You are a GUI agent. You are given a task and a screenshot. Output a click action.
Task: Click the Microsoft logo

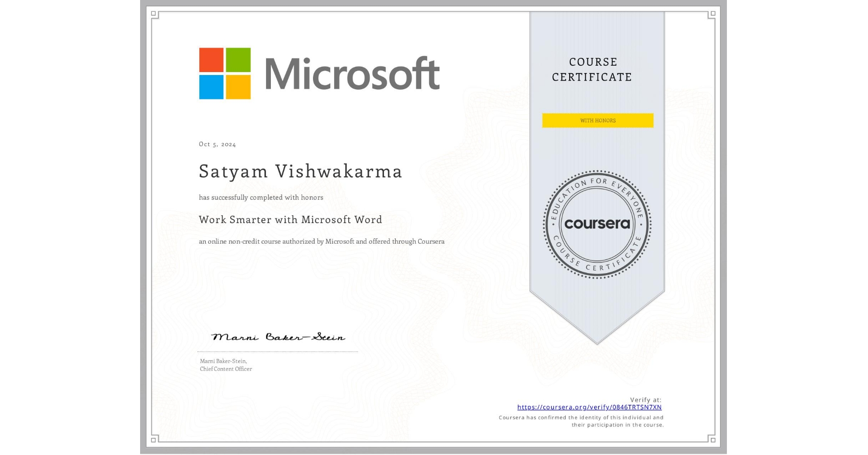318,73
